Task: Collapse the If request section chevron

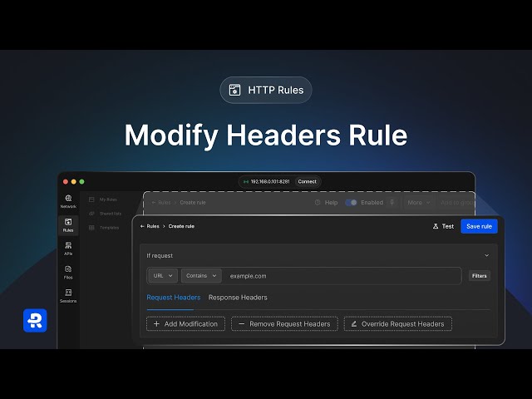Action: 487,255
